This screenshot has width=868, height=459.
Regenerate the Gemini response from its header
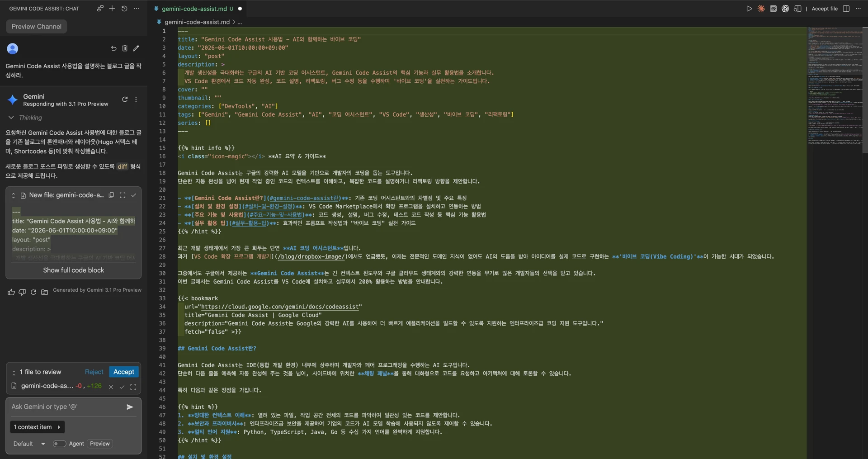coord(125,99)
